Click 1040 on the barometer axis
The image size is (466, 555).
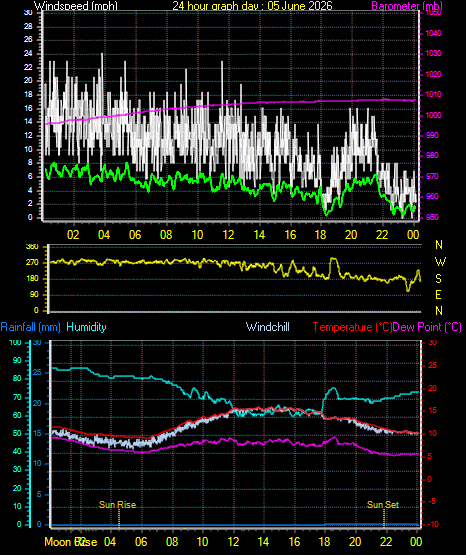click(x=433, y=33)
